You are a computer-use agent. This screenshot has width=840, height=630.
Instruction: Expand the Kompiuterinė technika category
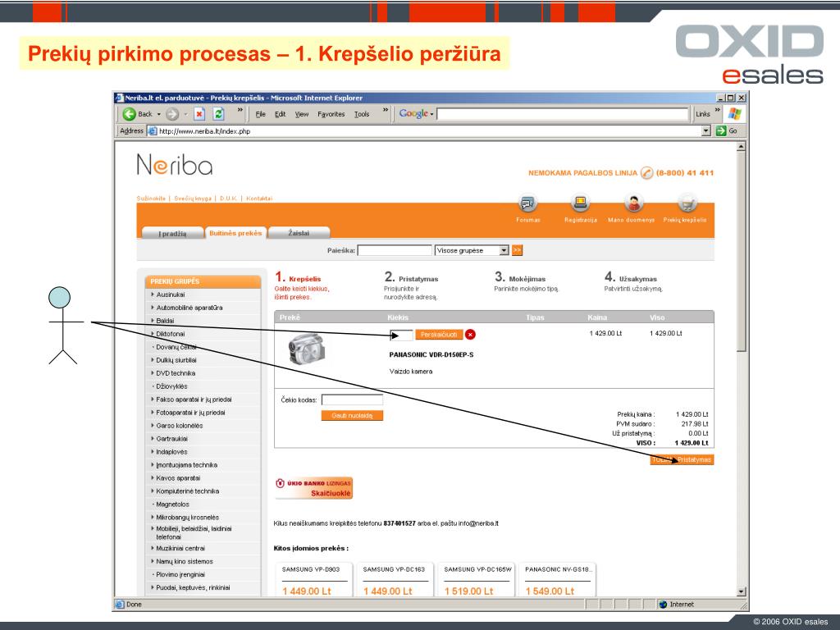pos(153,491)
